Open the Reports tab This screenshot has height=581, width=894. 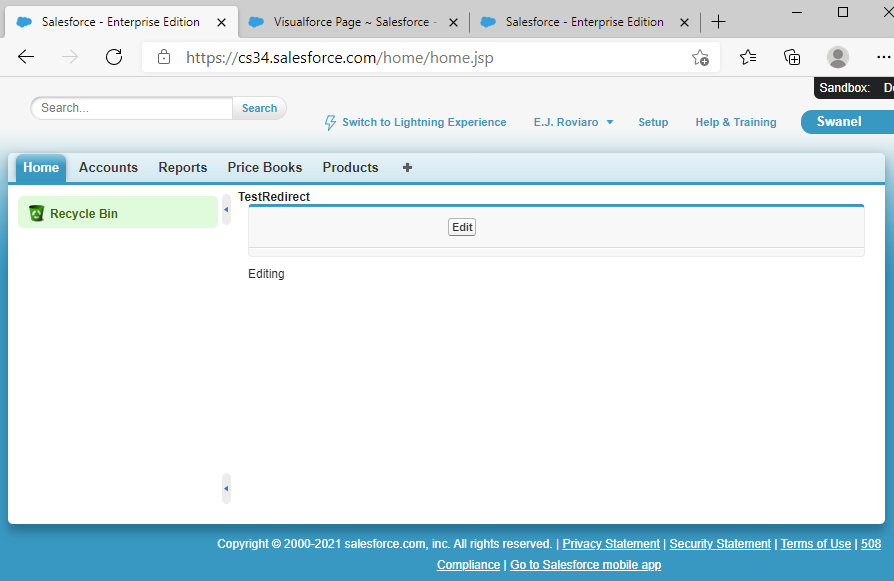pyautogui.click(x=183, y=167)
